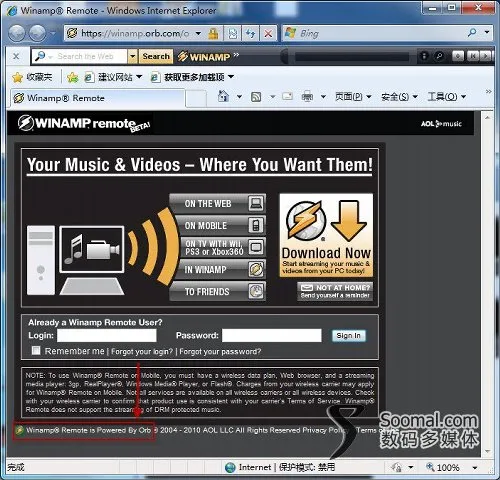Open the 工具(O) menu

click(446, 97)
